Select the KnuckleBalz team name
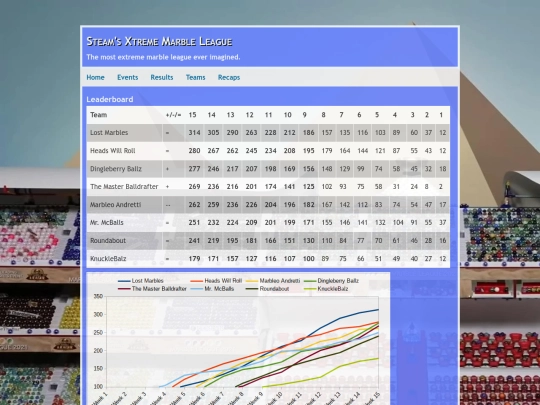 (x=108, y=259)
